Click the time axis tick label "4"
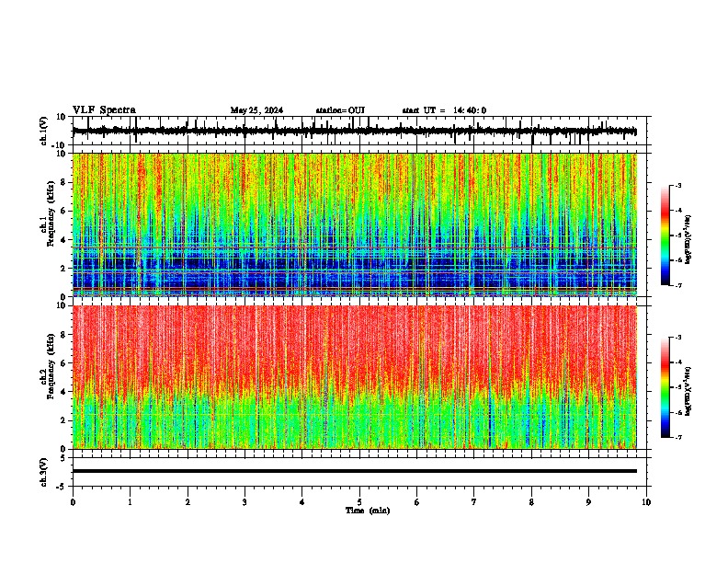Viewport: 728px width, 563px height. tap(302, 502)
